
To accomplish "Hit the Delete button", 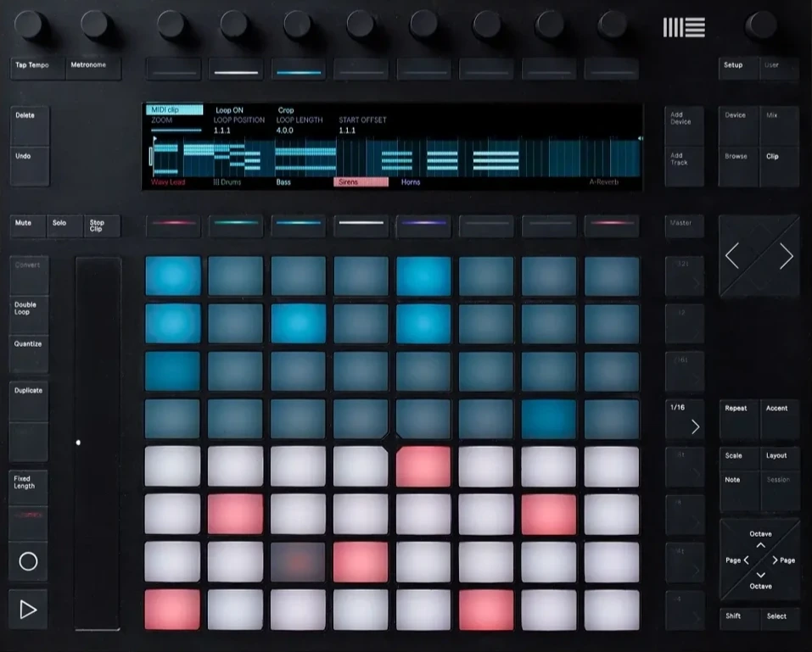I will [x=30, y=125].
